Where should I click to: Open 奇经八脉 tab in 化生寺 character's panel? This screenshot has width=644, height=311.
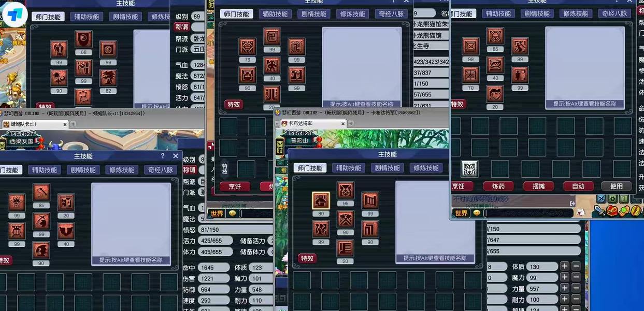pos(391,14)
